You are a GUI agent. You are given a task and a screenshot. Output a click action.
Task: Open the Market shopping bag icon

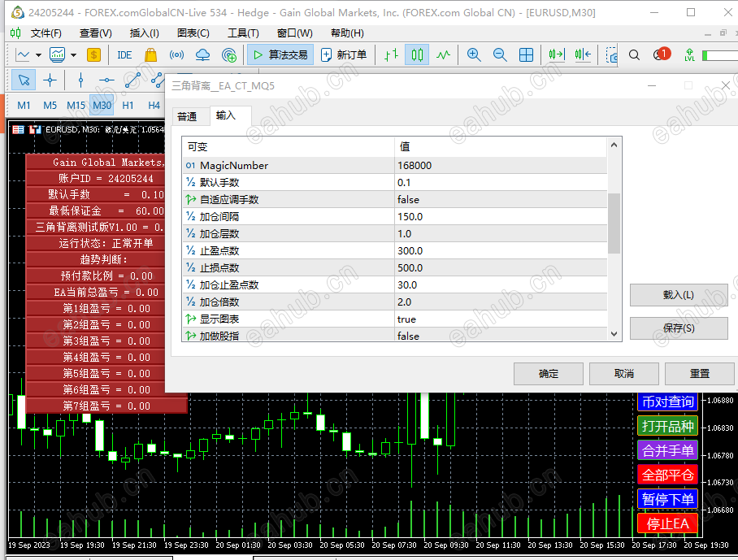coord(150,55)
